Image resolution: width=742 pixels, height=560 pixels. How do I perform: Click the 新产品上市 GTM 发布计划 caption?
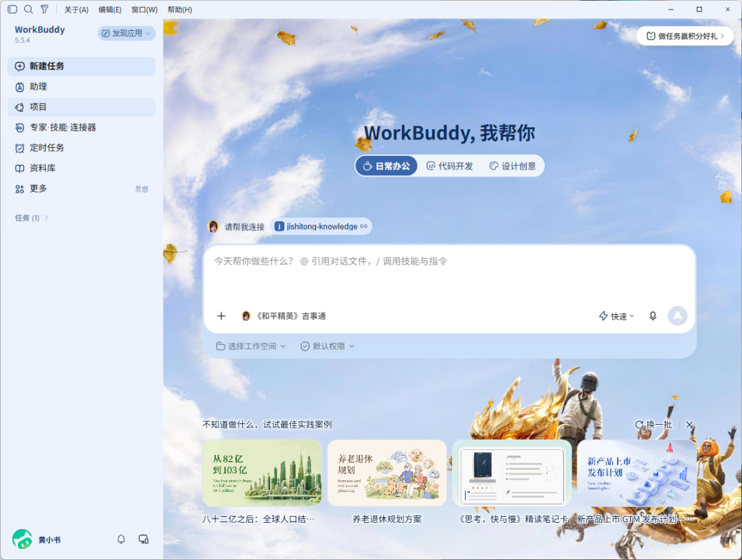click(636, 519)
